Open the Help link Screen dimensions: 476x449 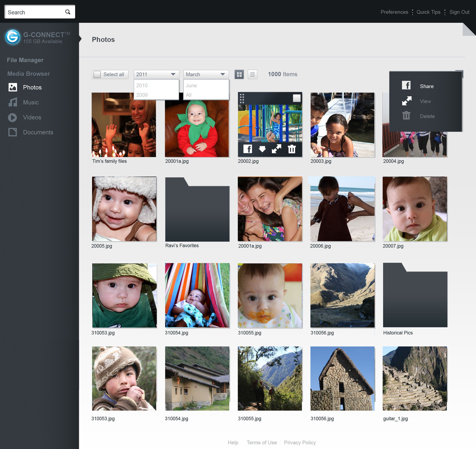pyautogui.click(x=233, y=442)
